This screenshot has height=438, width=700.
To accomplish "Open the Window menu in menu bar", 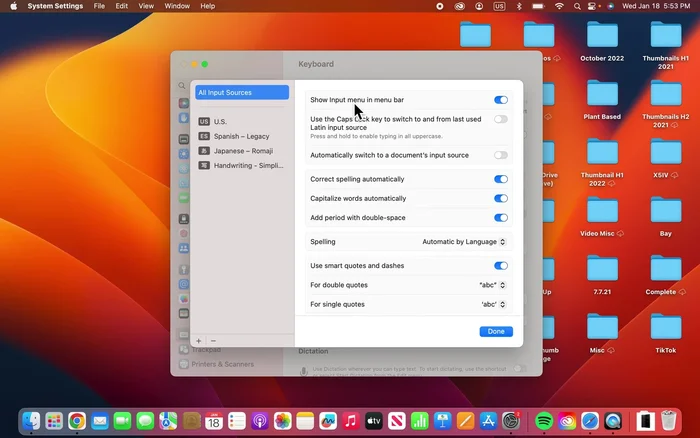I will click(177, 6).
